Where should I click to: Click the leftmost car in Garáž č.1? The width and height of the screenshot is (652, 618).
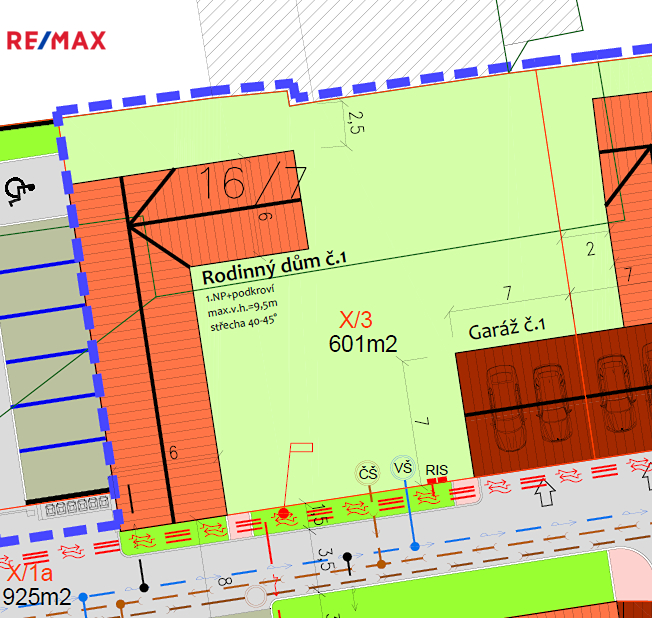click(x=499, y=388)
